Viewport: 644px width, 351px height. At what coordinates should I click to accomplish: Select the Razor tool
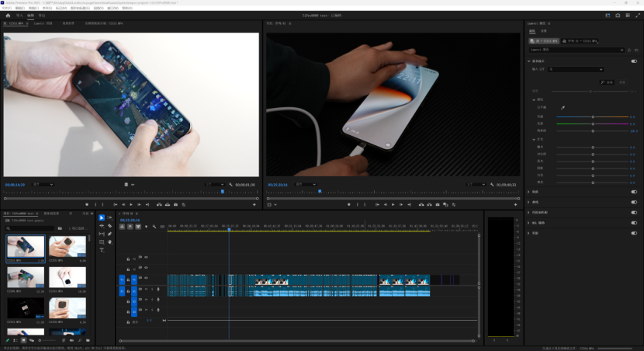click(x=110, y=226)
